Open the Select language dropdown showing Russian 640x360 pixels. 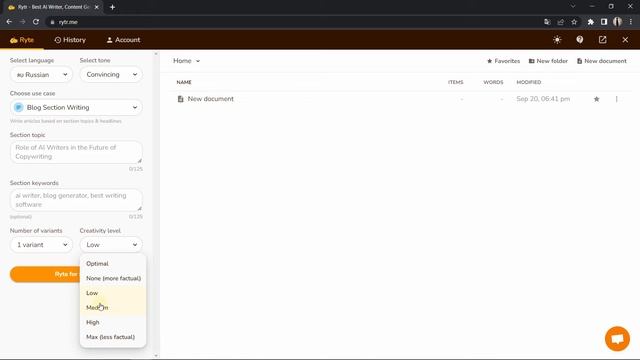point(41,75)
